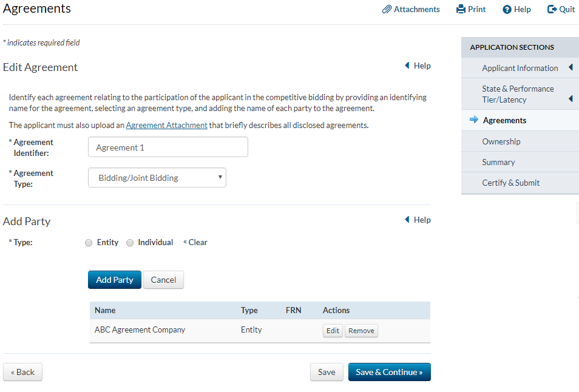Image resolution: width=579 pixels, height=392 pixels.
Task: Click the blue arrow beside Agreements section
Action: [x=474, y=120]
